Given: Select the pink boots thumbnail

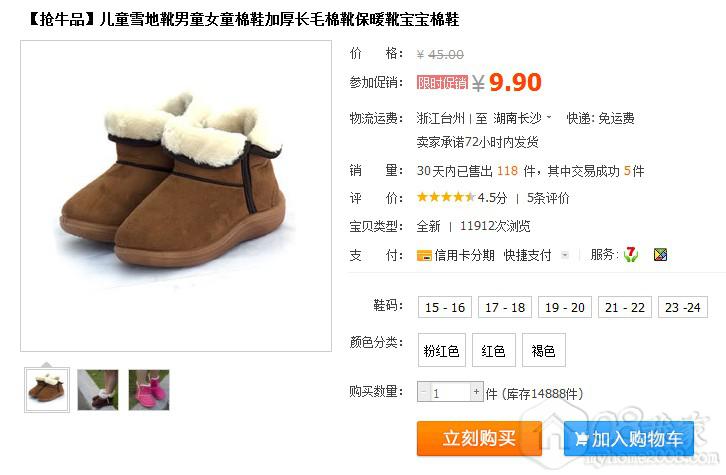Looking at the screenshot, I should click(x=149, y=390).
